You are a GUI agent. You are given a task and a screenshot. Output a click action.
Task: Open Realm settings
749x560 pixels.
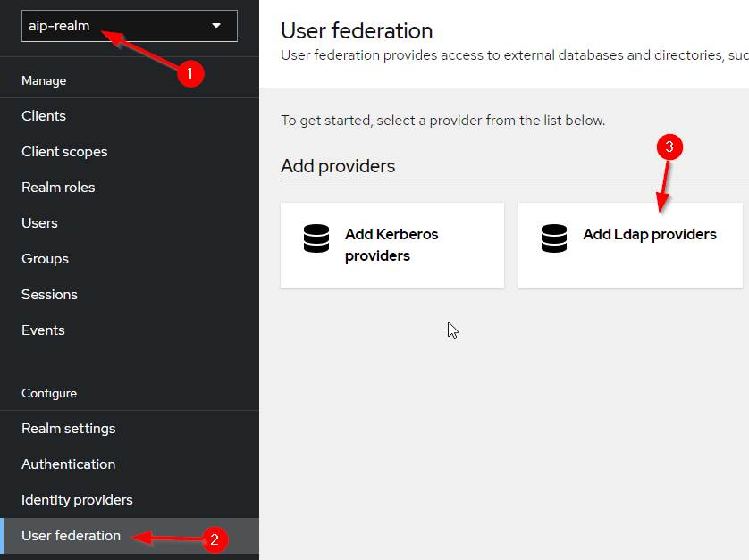(69, 429)
